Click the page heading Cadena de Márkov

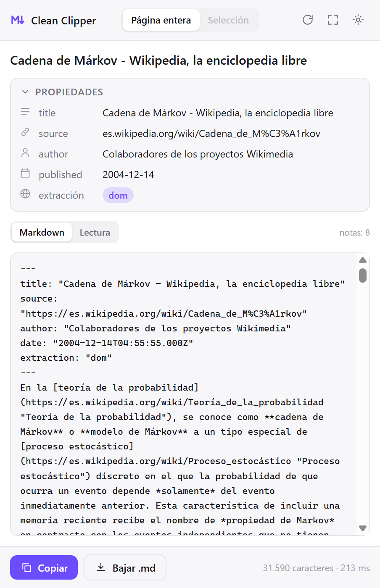click(158, 60)
